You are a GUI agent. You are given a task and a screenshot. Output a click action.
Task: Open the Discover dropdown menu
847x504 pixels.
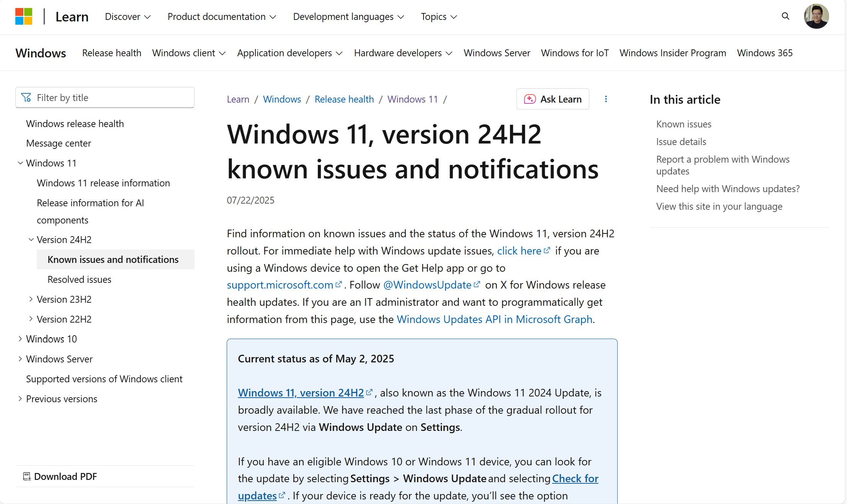tap(128, 17)
